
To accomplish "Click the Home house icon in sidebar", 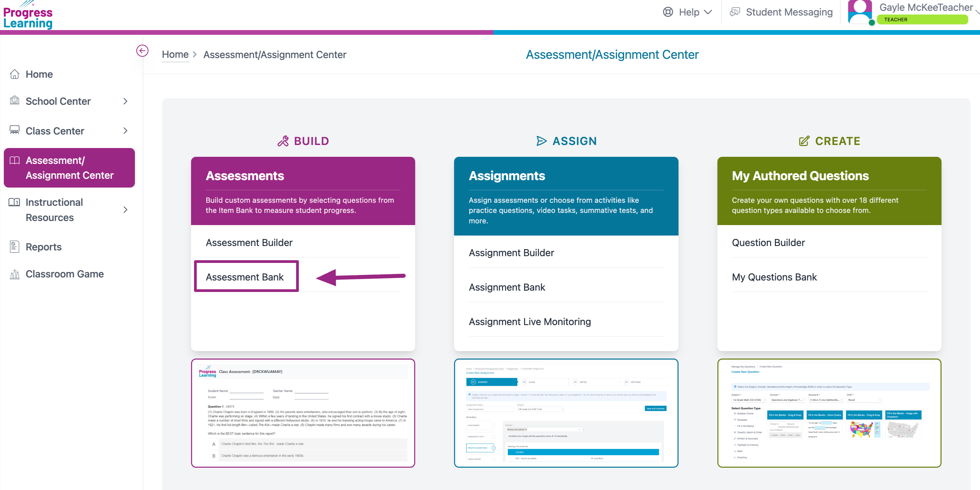I will click(15, 74).
